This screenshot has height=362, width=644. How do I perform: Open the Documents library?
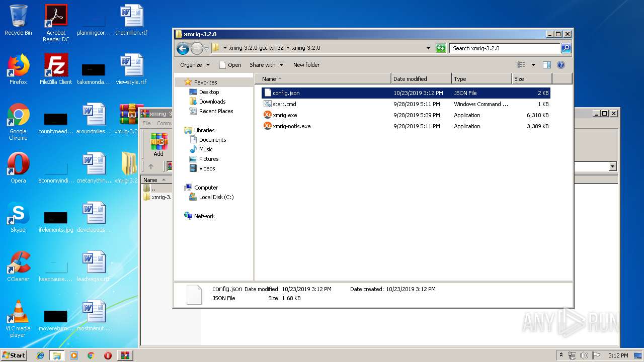click(x=208, y=140)
